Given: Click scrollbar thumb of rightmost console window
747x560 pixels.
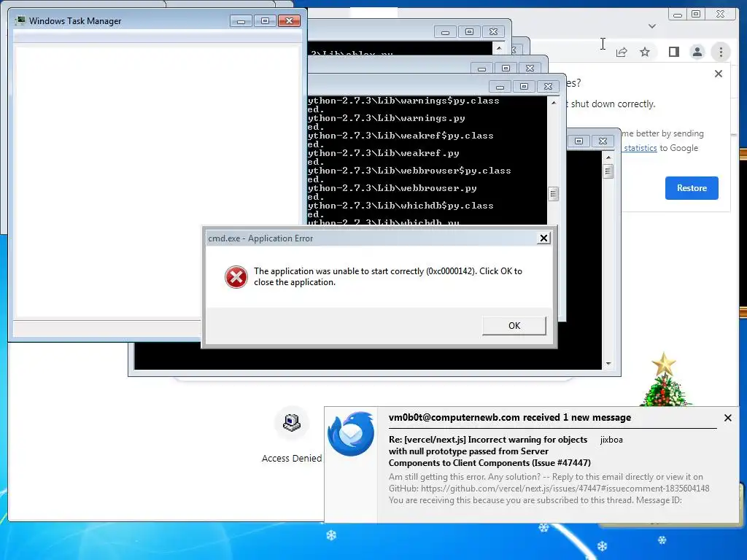Looking at the screenshot, I should tap(608, 171).
